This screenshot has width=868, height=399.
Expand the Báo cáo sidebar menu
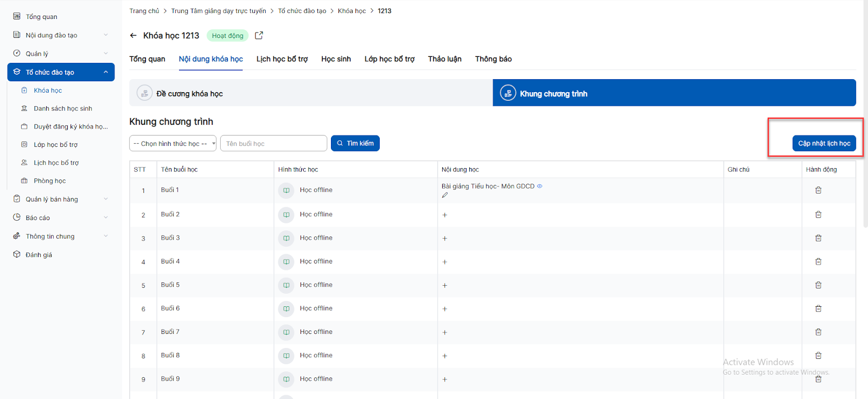(x=61, y=218)
